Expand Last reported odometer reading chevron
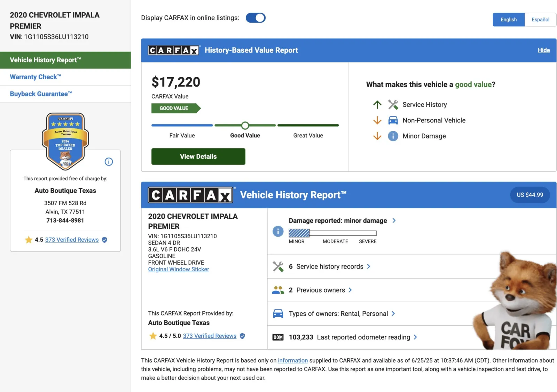 coord(415,337)
